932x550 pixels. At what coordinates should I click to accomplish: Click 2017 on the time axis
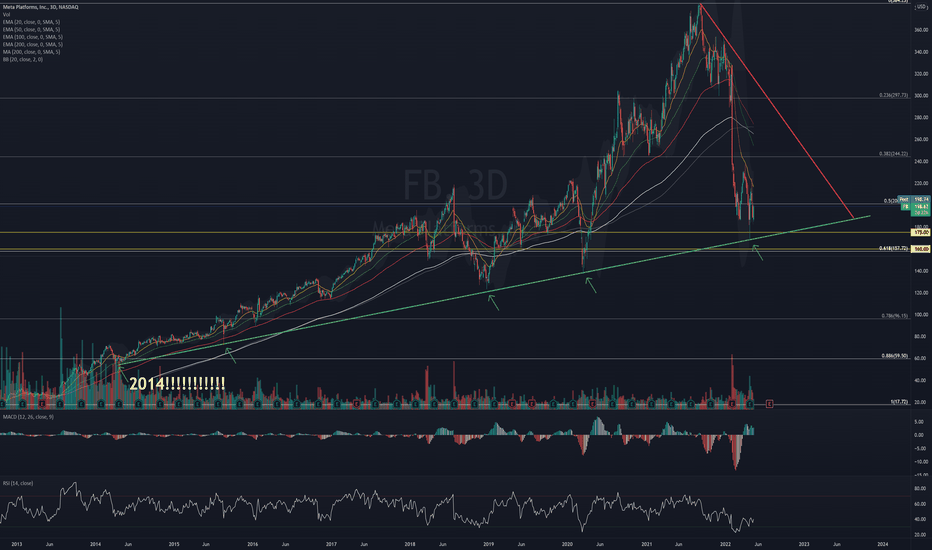tap(331, 544)
